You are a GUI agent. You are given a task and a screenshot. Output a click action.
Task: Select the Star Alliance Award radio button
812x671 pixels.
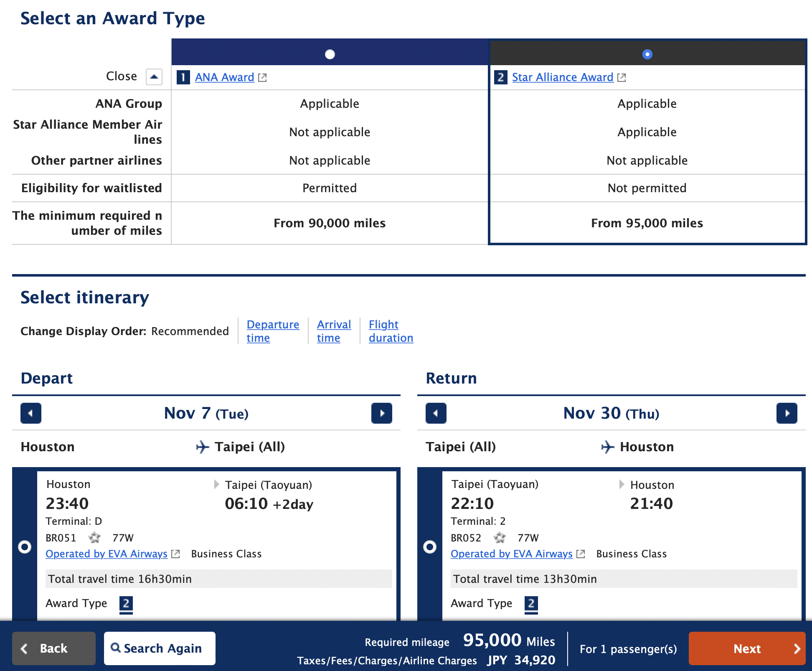tap(647, 54)
